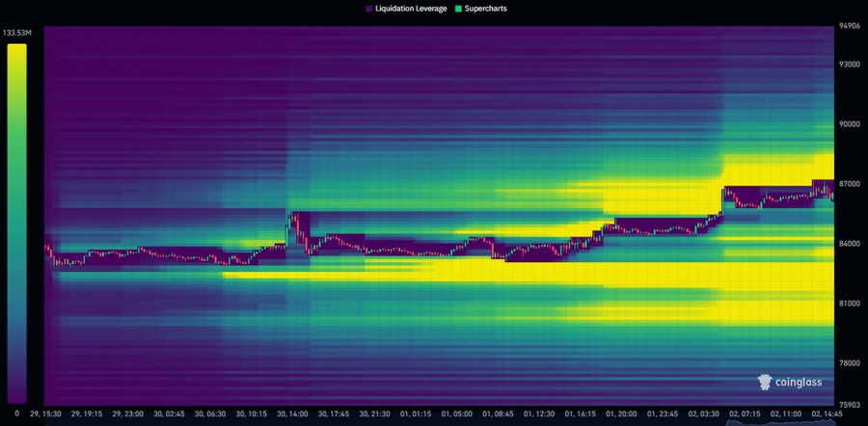Click the 30, 02:45 time label

click(171, 413)
